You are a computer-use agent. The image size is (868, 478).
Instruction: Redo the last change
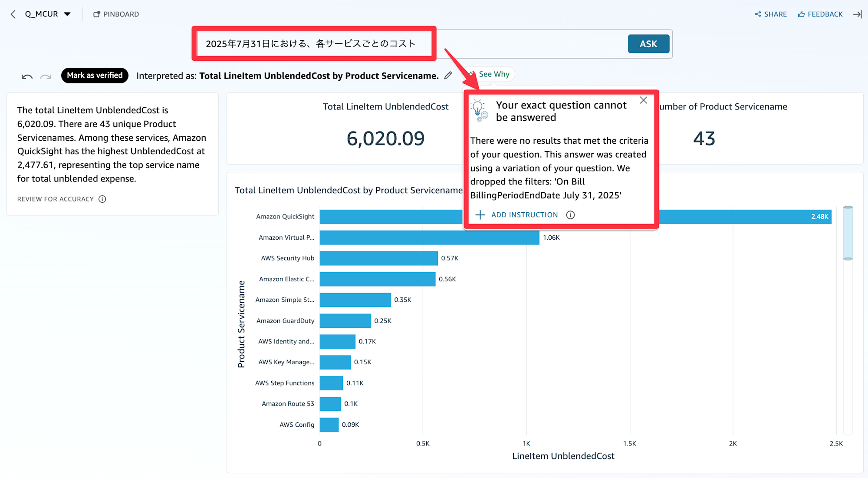pos(46,76)
